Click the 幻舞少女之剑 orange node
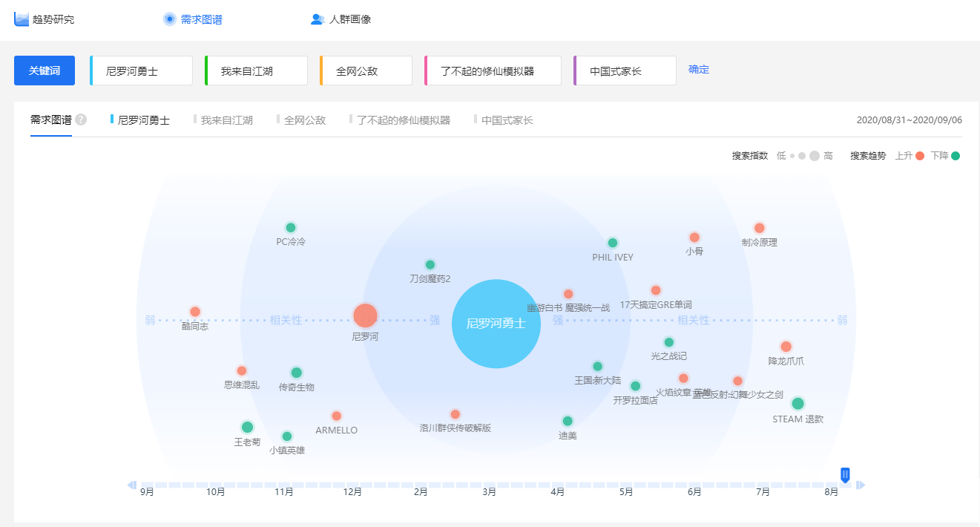The width and height of the screenshot is (980, 527). 737,381
